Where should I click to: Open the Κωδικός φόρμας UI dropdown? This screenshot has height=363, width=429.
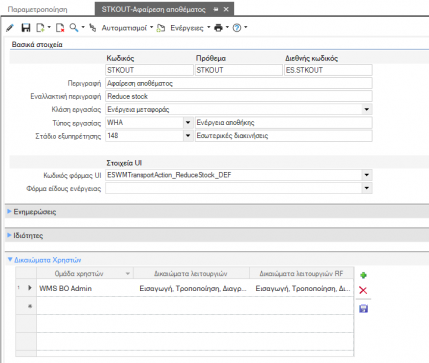coord(367,175)
